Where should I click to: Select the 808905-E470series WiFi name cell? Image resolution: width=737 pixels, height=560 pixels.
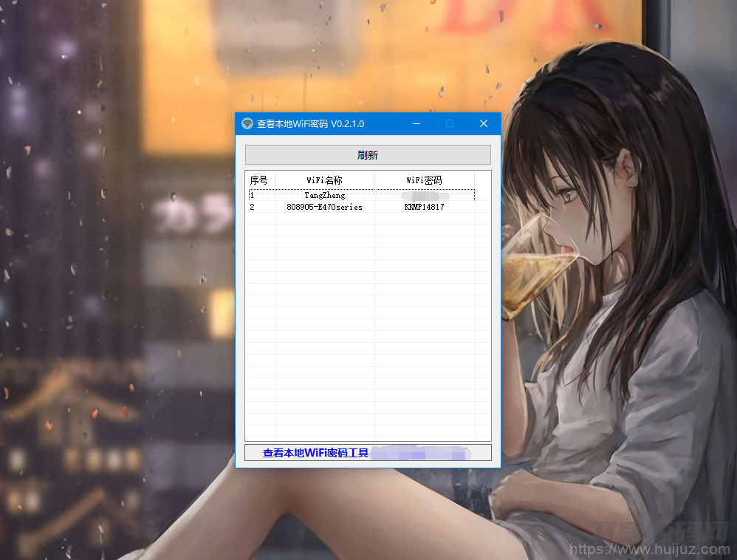(325, 207)
